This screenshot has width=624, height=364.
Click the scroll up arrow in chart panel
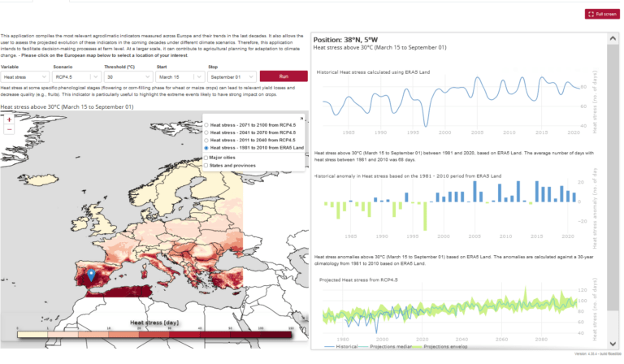pyautogui.click(x=613, y=38)
